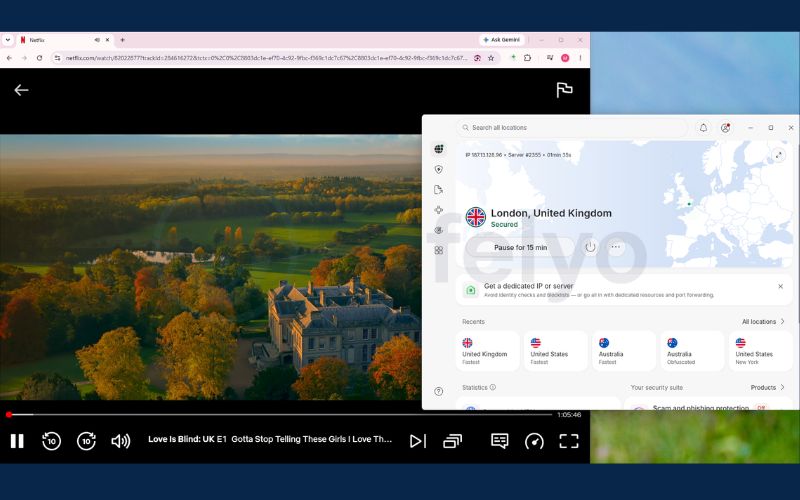Open the Chrome tab search dropdown

[8, 40]
